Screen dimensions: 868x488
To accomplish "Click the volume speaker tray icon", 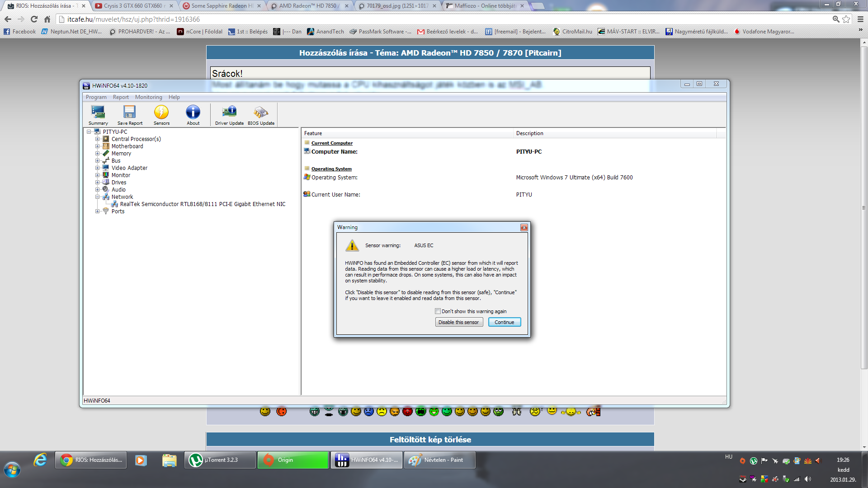I will [807, 479].
